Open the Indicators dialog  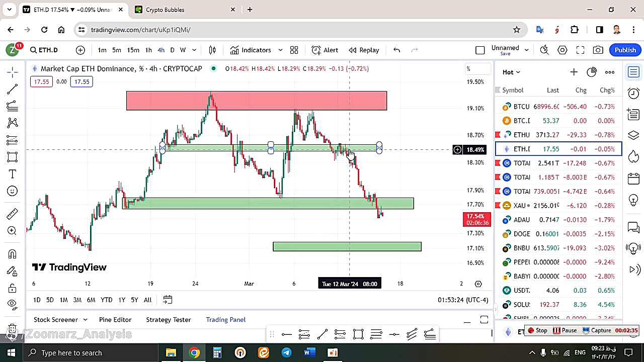(251, 50)
